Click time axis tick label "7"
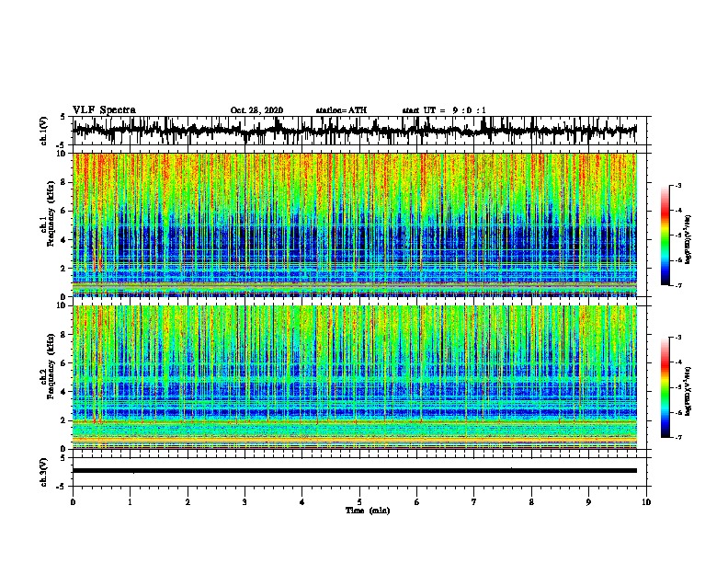This screenshot has width=728, height=563. [474, 502]
